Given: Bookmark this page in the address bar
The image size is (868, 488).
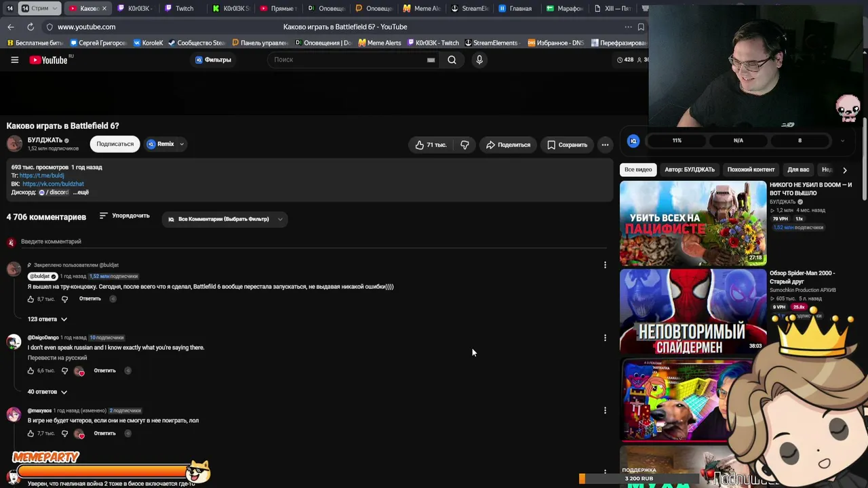Looking at the screenshot, I should click(x=641, y=26).
